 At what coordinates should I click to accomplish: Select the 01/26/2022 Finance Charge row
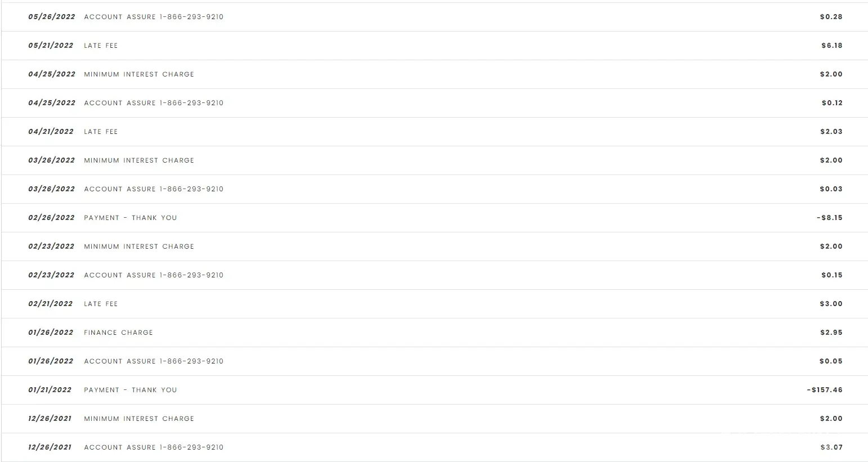tap(435, 333)
